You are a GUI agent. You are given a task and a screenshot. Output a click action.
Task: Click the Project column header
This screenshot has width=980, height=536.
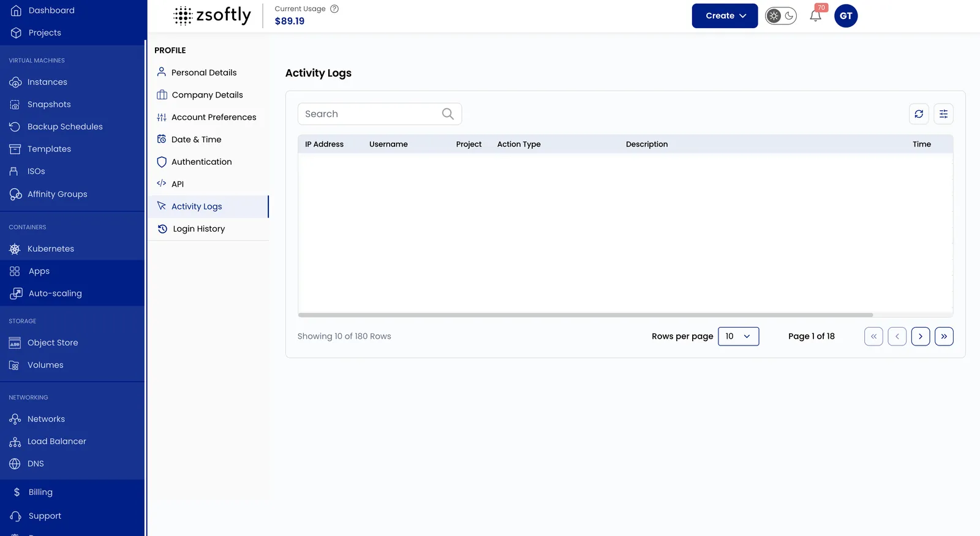(x=469, y=145)
